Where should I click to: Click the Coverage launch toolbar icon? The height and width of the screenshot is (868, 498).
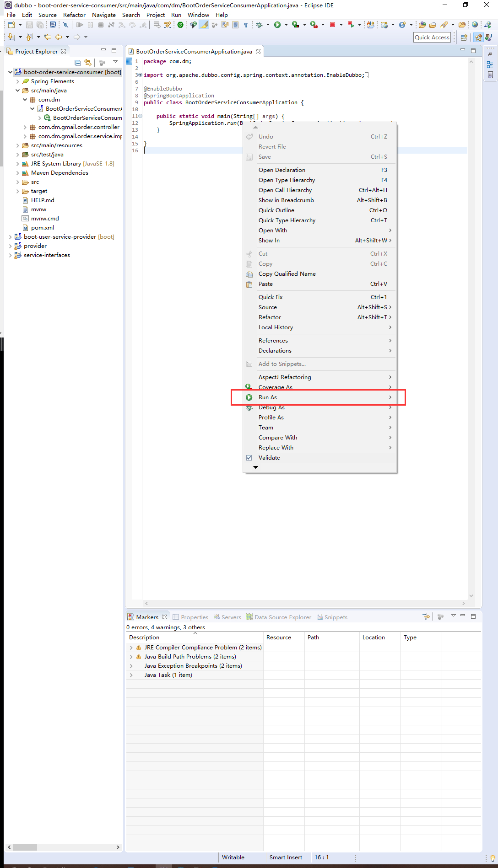pos(295,25)
